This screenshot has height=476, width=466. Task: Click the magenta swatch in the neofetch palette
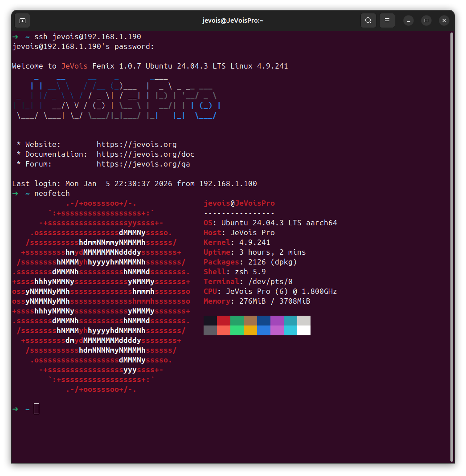(278, 319)
